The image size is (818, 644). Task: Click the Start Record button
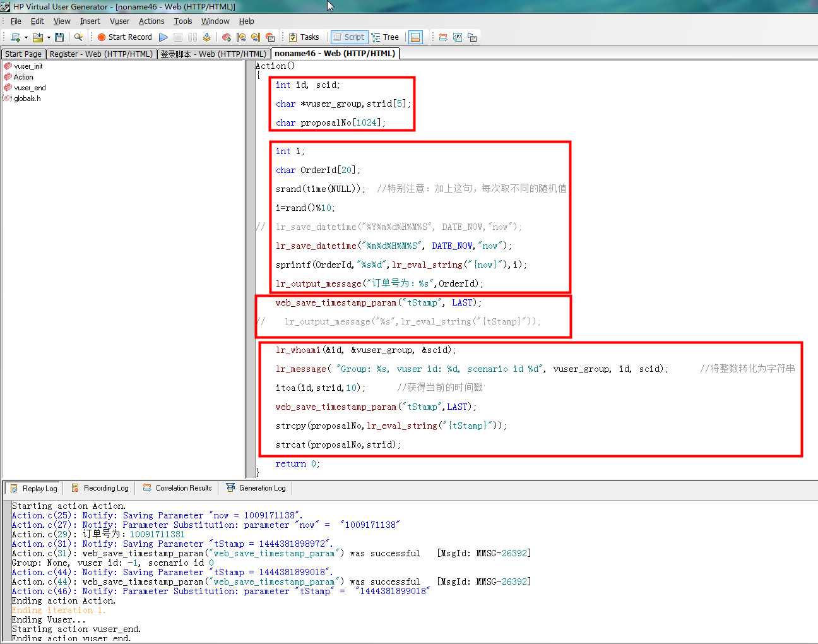pyautogui.click(x=124, y=37)
